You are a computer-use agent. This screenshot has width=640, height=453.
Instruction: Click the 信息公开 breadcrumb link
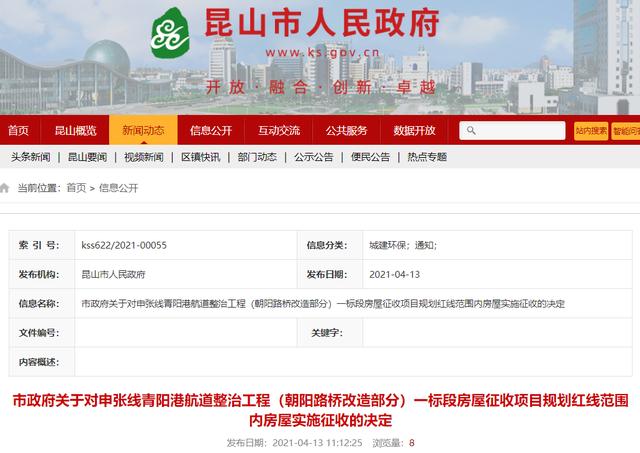(x=118, y=187)
